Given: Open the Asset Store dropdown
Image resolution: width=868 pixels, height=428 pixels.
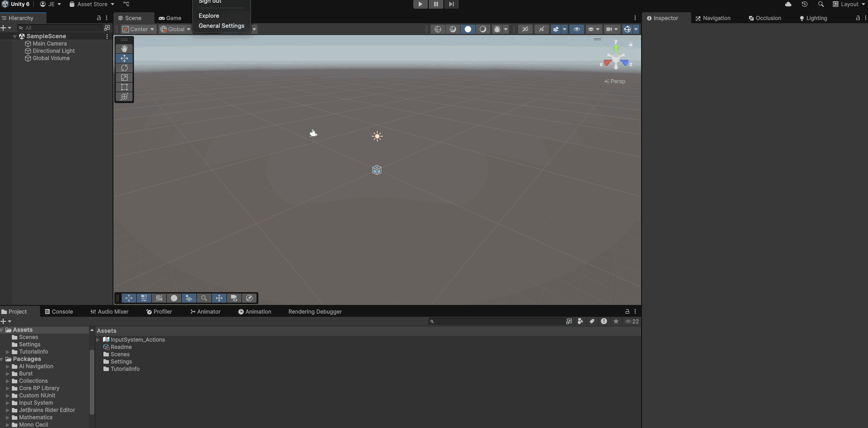Looking at the screenshot, I should click(x=92, y=4).
